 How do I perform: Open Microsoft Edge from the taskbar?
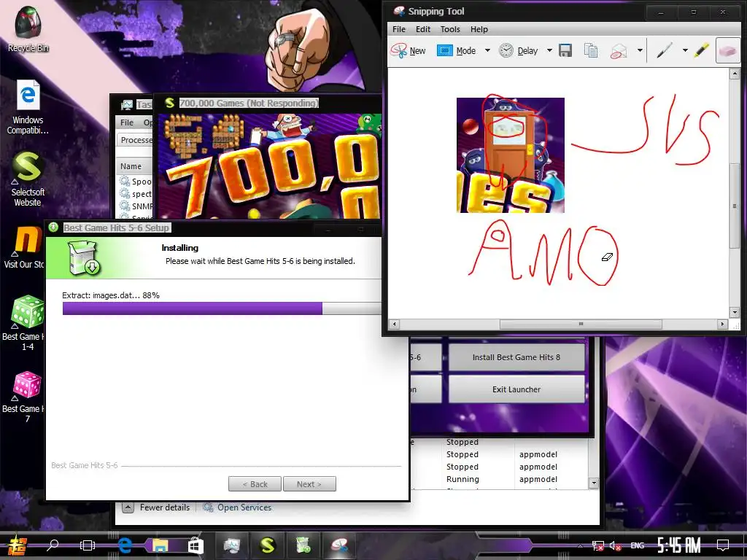click(x=125, y=545)
